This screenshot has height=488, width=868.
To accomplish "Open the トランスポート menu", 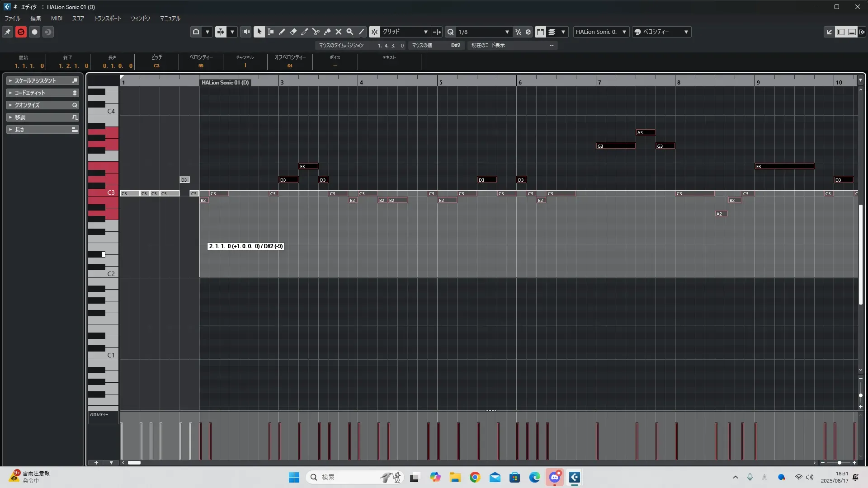I will [107, 19].
